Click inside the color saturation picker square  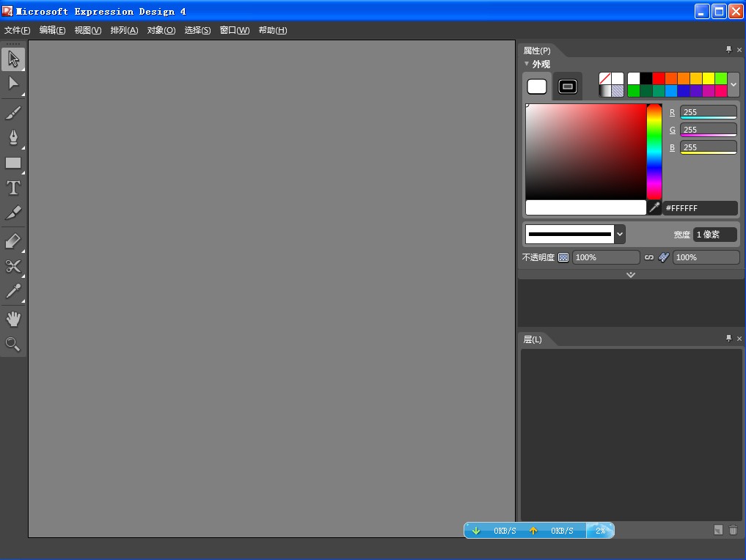[585, 152]
